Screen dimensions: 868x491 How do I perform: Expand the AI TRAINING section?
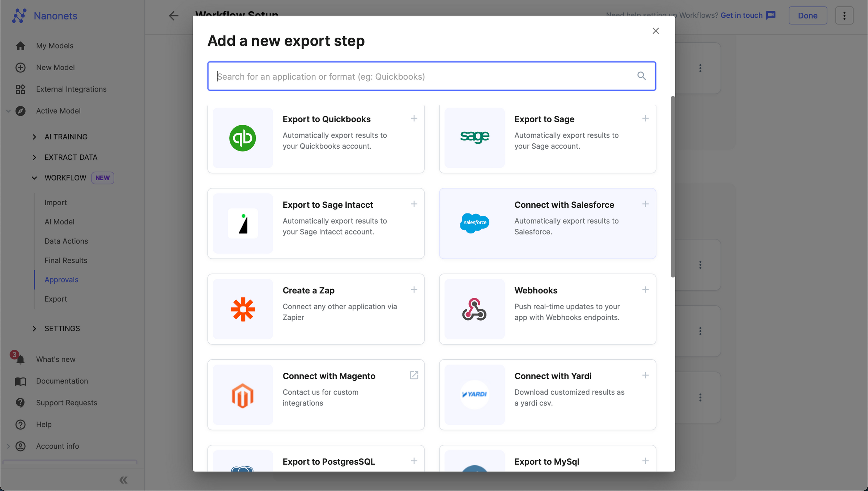35,137
